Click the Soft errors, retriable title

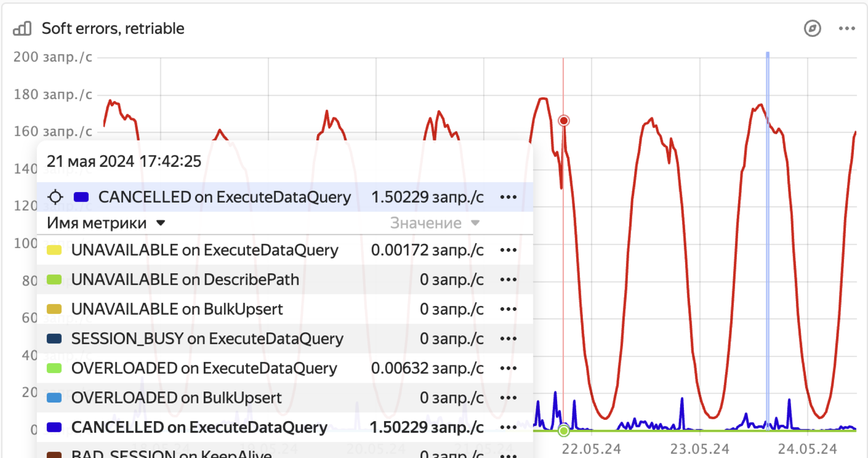[113, 29]
